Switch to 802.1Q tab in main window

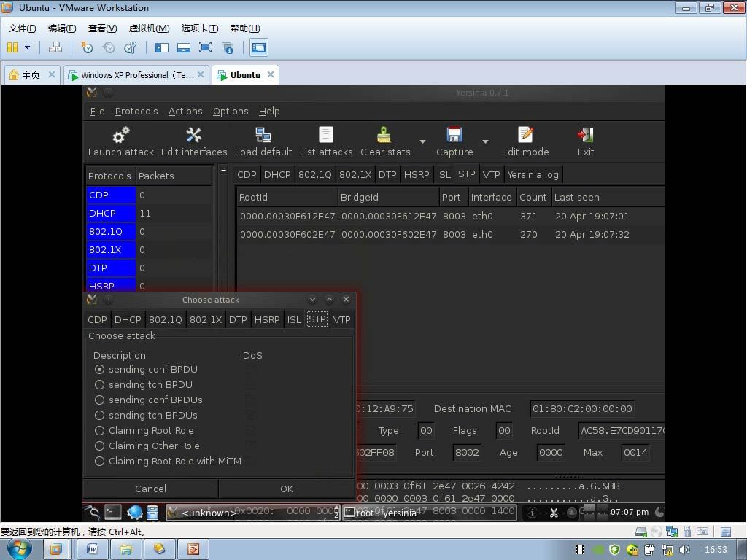coord(315,175)
